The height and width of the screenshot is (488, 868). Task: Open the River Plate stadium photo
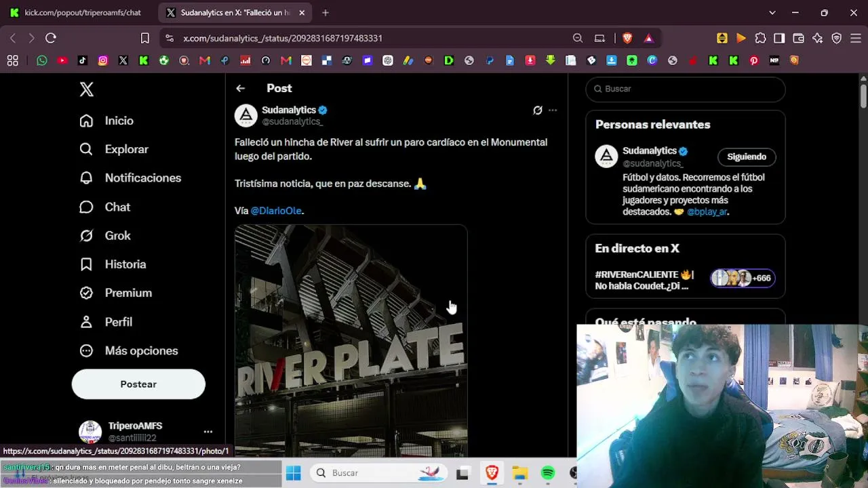point(351,341)
